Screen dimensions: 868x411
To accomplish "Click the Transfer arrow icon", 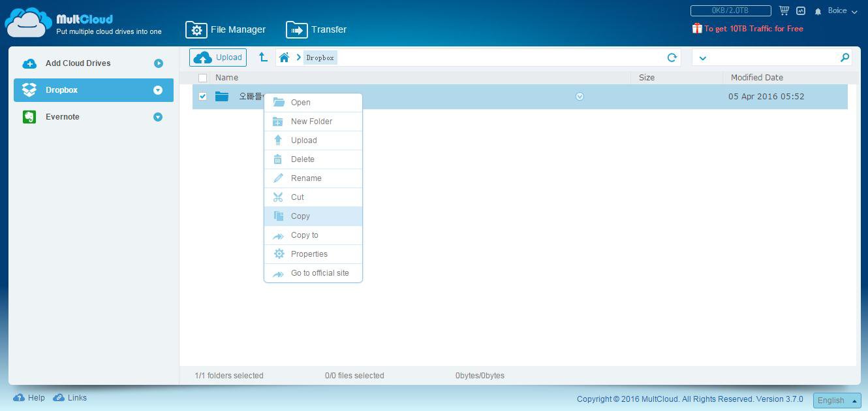I will click(x=296, y=30).
